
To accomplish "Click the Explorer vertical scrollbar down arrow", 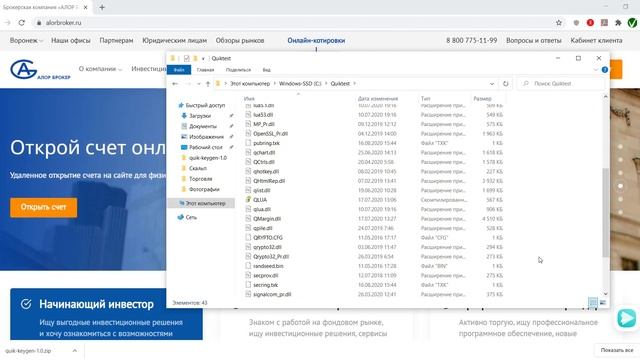I will pos(606,293).
